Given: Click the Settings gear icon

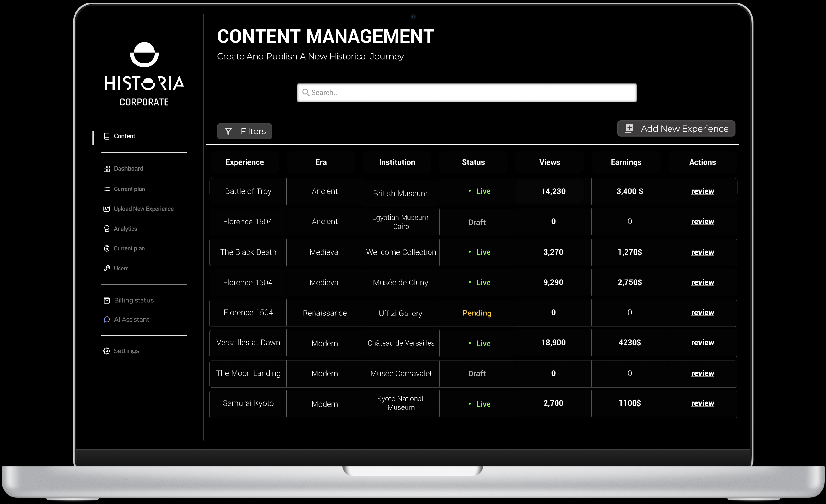Looking at the screenshot, I should (107, 351).
